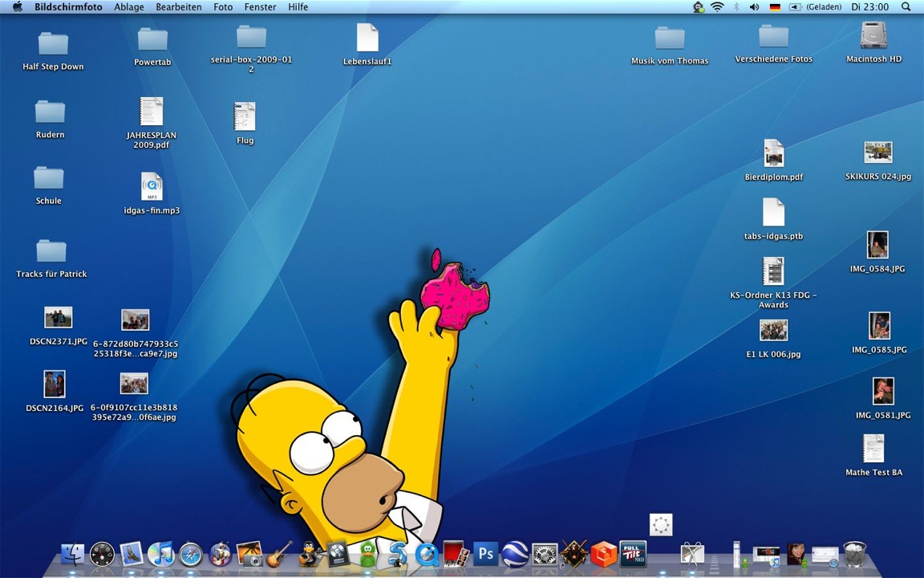This screenshot has height=578, width=924.
Task: Open Finder from the Dock
Action: click(72, 555)
